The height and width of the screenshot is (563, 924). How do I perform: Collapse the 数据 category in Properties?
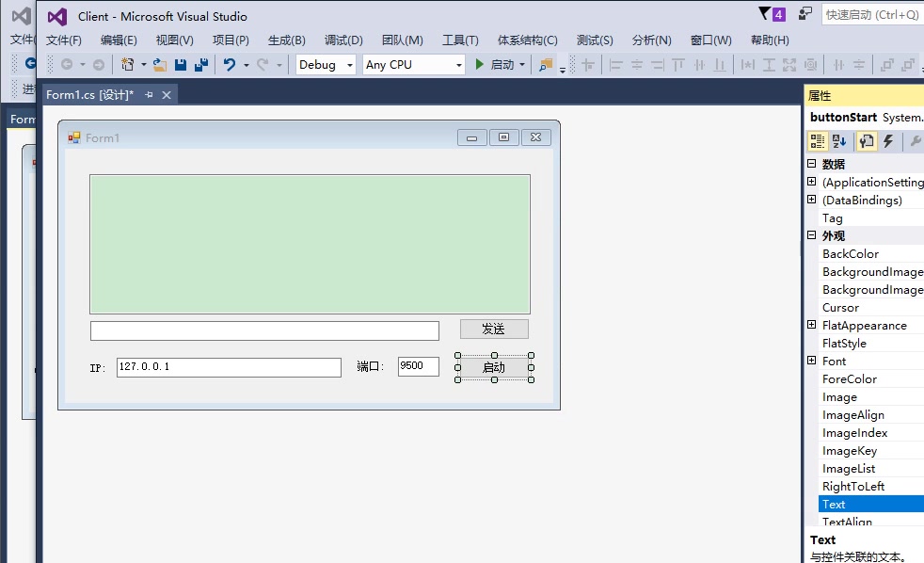(x=810, y=163)
